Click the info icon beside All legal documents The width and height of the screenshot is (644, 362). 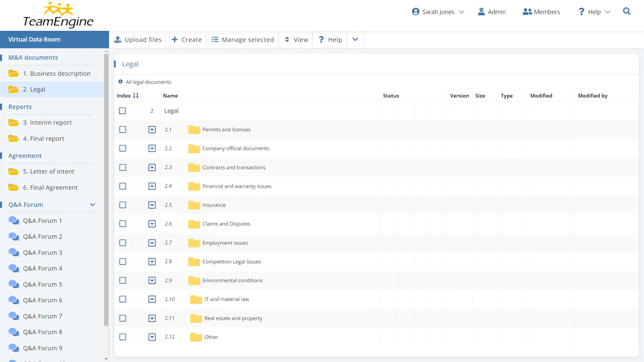pos(120,81)
